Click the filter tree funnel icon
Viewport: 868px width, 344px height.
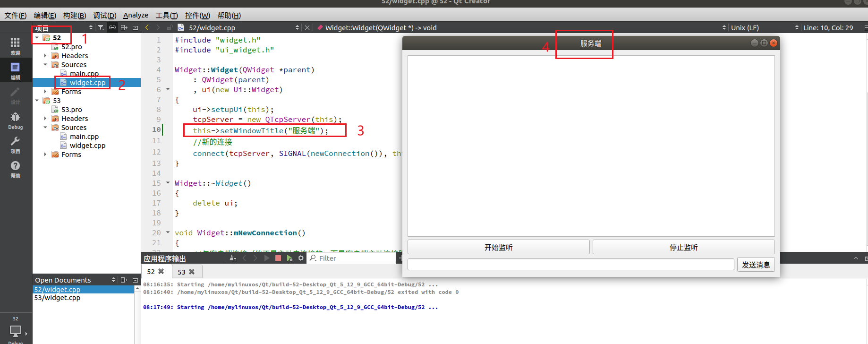coord(101,27)
